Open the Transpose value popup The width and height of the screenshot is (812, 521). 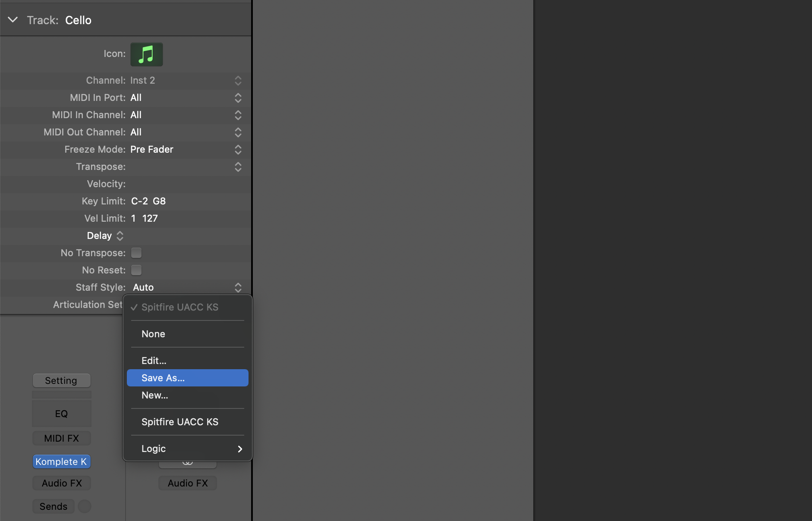click(x=238, y=167)
